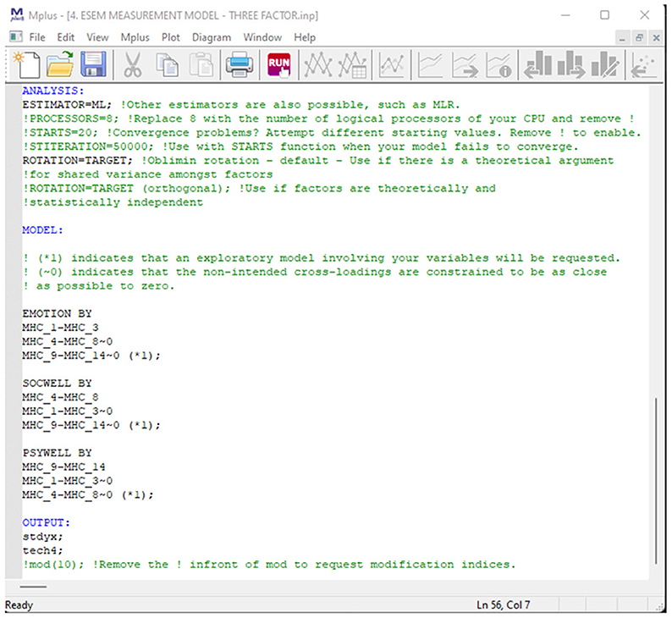Place cursor on ROTATION=TARGET; statement
This screenshot has height=618, width=672.
coord(78,160)
